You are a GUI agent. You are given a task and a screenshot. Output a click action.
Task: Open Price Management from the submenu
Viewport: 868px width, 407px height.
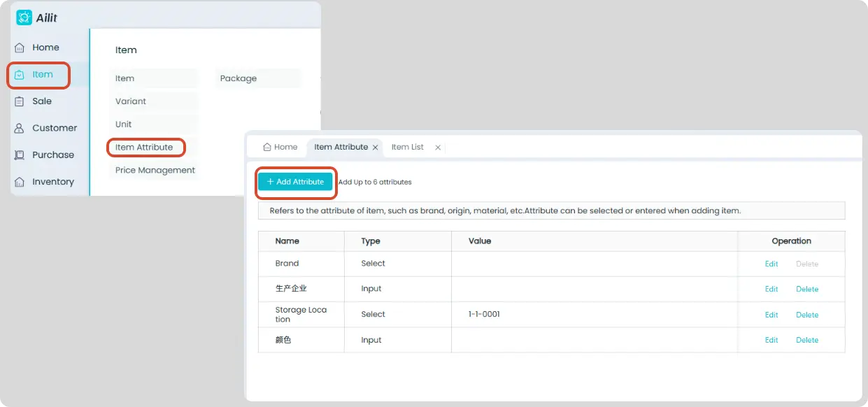pos(155,170)
